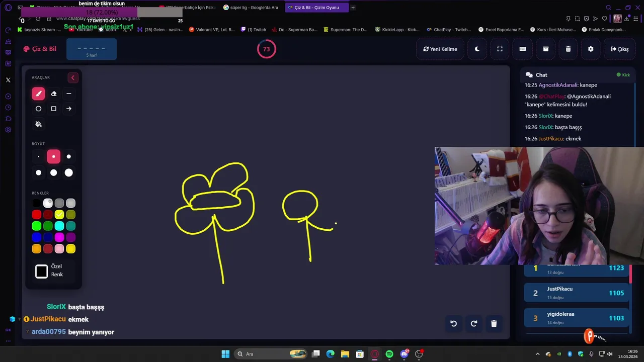Undo the last drawing stroke
Viewport: 644px width, 362px height.
pos(453,324)
